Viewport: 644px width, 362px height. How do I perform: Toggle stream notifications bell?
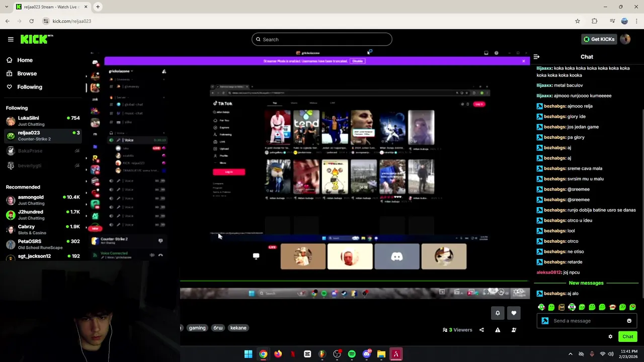(x=498, y=313)
